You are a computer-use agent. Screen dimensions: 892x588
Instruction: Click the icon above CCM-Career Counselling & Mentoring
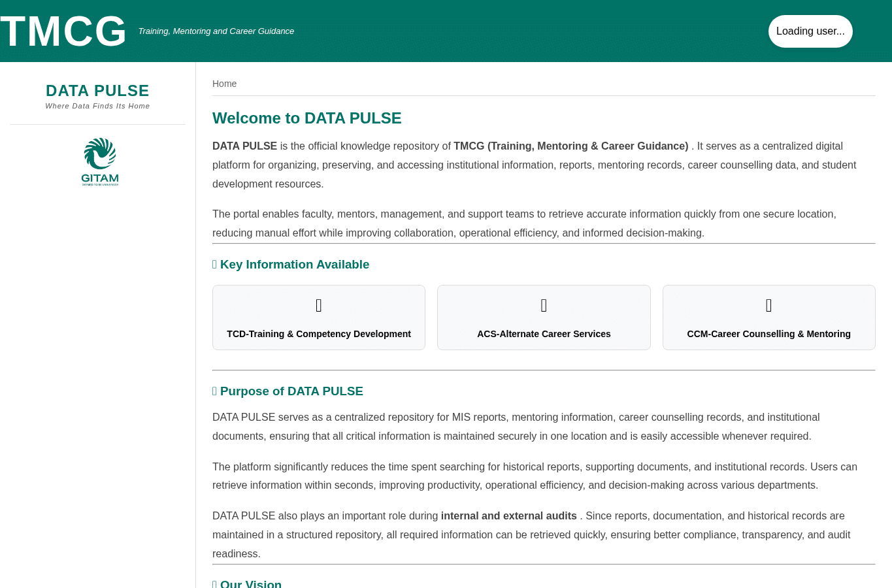[768, 305]
